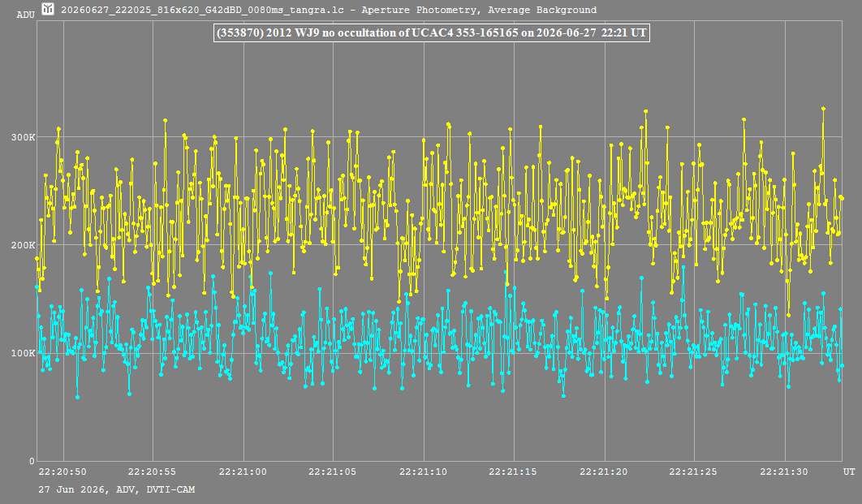Select the 22:21:00 time axis marker
This screenshot has width=862, height=504.
pos(243,472)
